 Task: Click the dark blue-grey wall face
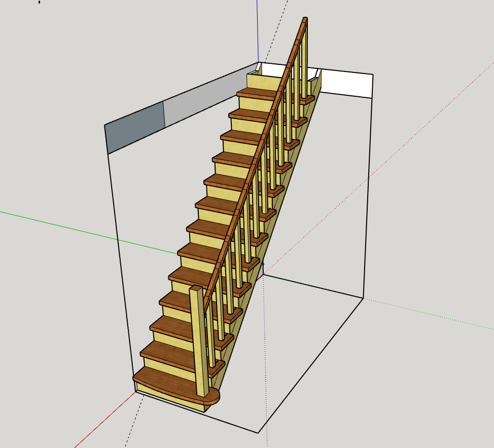point(135,128)
